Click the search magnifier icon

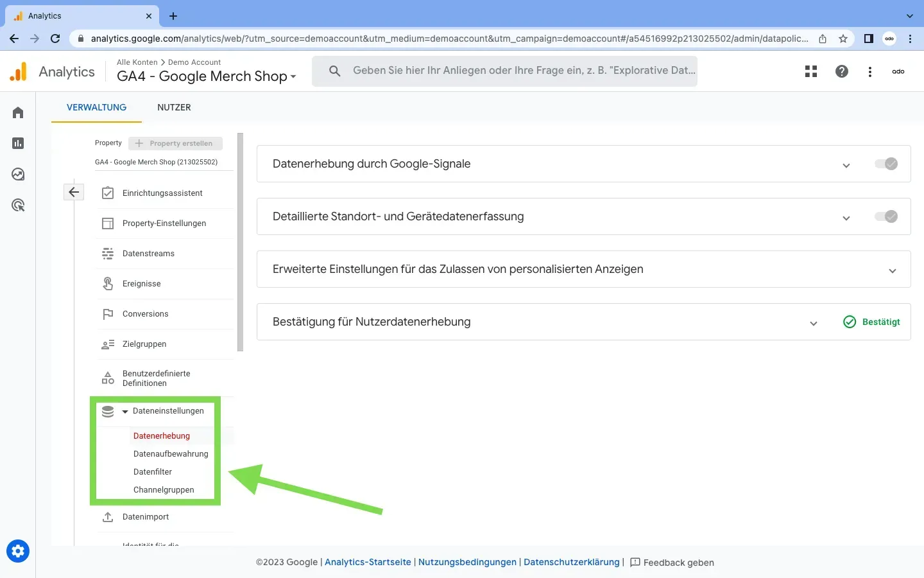pos(334,71)
